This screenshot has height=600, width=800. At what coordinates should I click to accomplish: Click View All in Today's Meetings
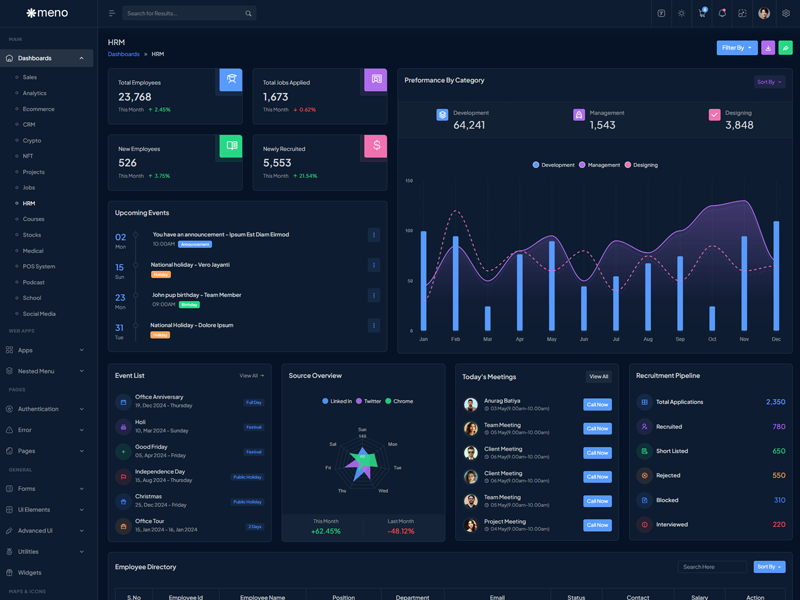598,377
